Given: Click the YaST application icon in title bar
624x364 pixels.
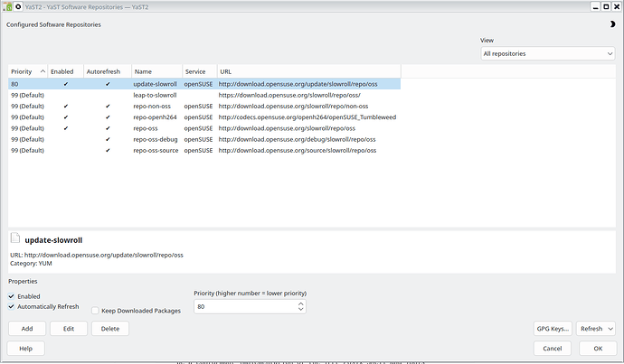Looking at the screenshot, I should (7, 5).
